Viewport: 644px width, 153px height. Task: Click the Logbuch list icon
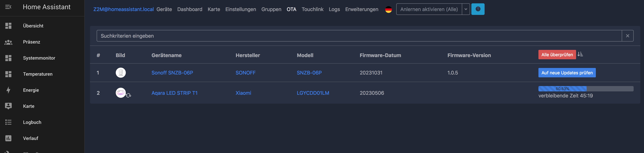pyautogui.click(x=8, y=122)
